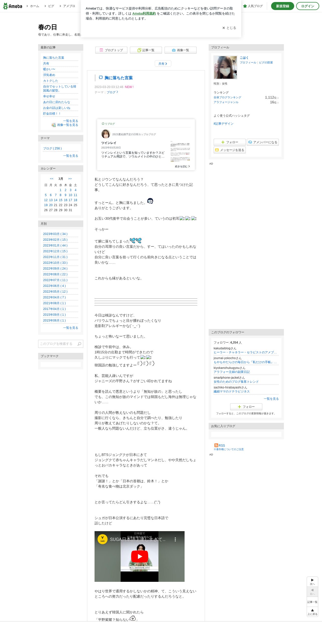Image resolution: width=322 pixels, height=644 pixels.
Task: Open follower blog 女性のためのブログ集客トレンド
Action: [236, 382]
